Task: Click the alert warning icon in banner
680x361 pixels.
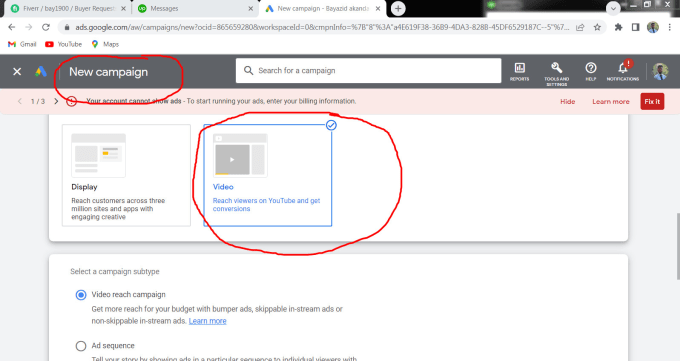Action: click(72, 102)
